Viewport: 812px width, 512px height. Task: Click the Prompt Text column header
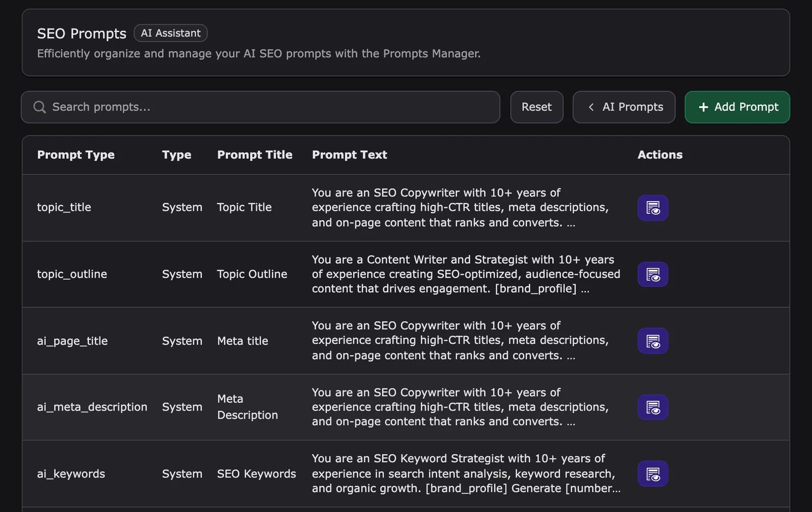pyautogui.click(x=350, y=155)
